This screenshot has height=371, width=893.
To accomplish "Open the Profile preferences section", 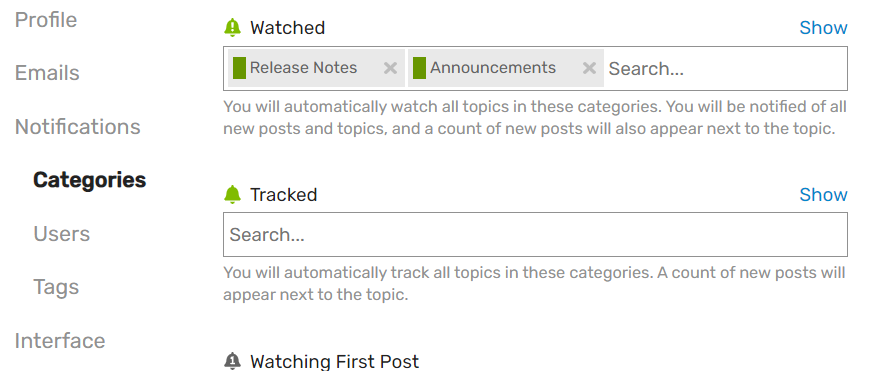I will (46, 20).
